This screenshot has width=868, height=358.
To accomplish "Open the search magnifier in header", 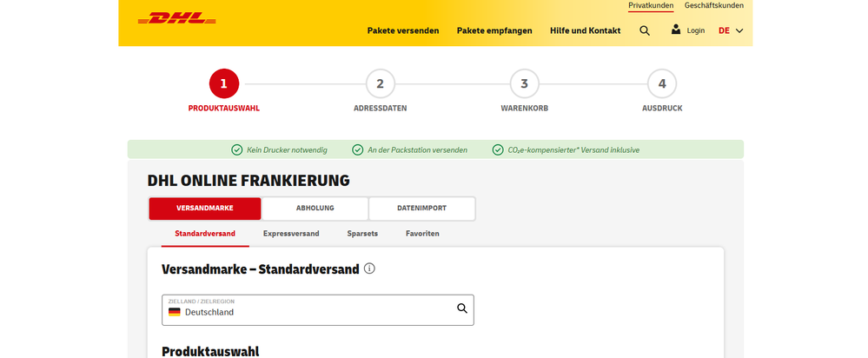I will 644,30.
